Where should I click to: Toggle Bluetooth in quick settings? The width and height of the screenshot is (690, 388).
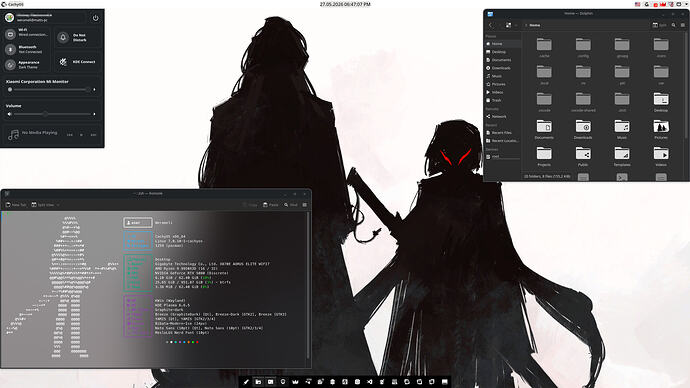26,49
